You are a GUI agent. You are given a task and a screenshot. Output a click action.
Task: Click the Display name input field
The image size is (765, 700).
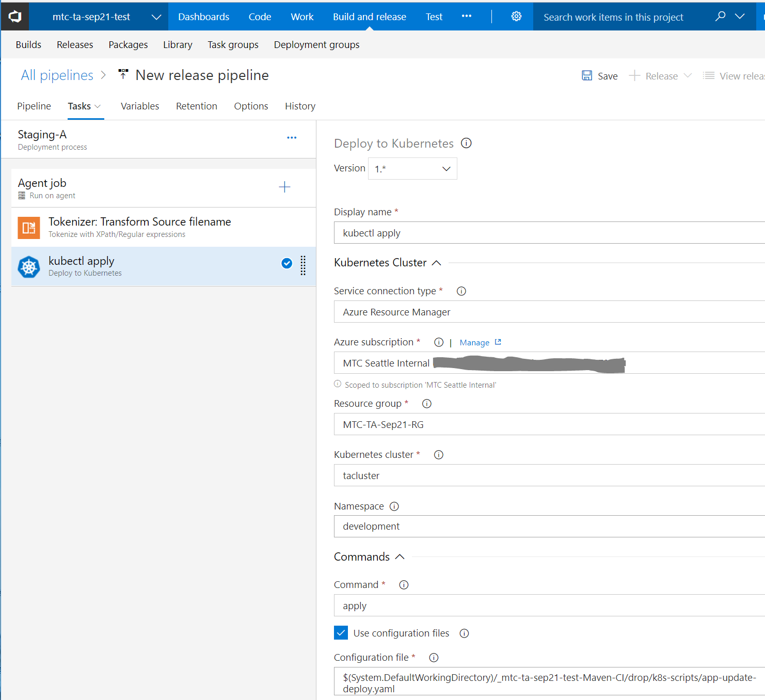[x=549, y=233]
